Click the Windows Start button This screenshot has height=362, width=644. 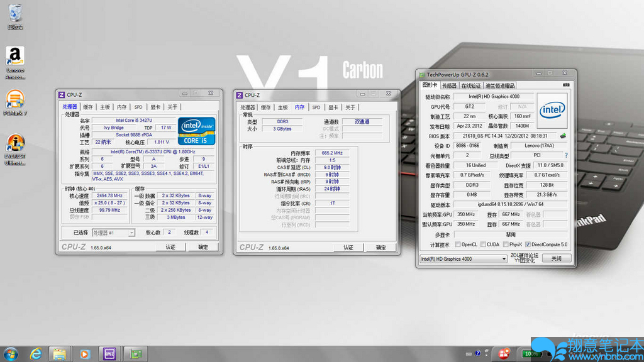tap(11, 354)
